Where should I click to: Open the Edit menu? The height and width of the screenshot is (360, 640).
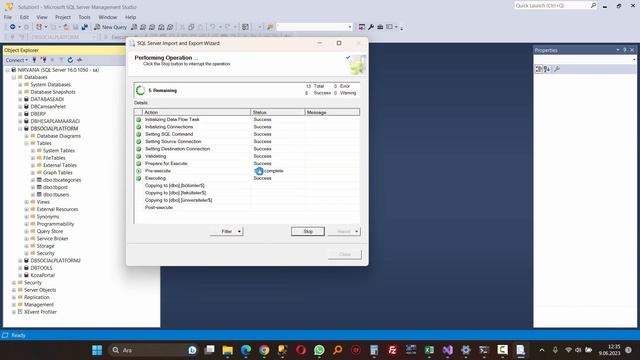(x=24, y=17)
